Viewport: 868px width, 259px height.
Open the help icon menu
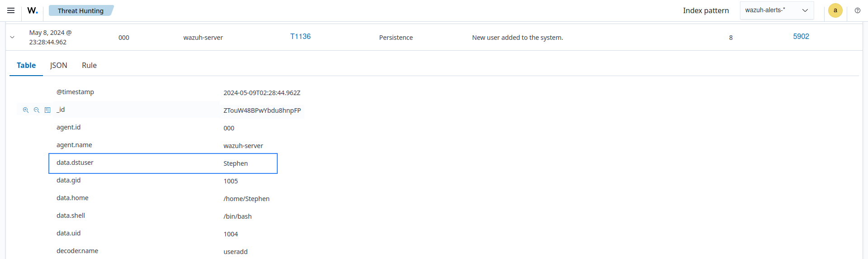857,10
